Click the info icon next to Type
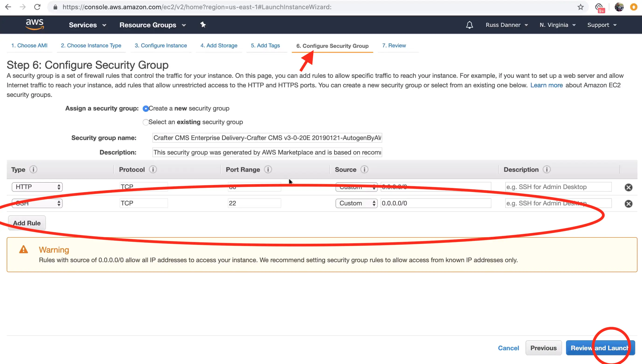 33,169
